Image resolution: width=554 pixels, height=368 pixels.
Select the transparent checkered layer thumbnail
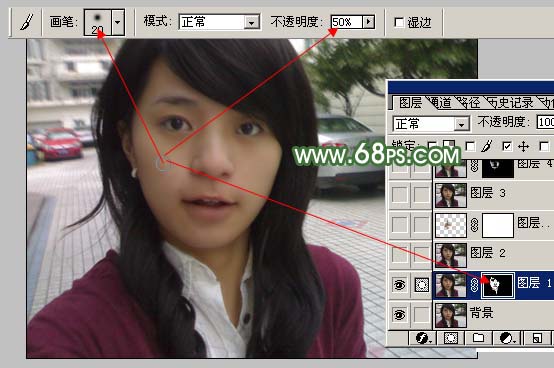[450, 225]
